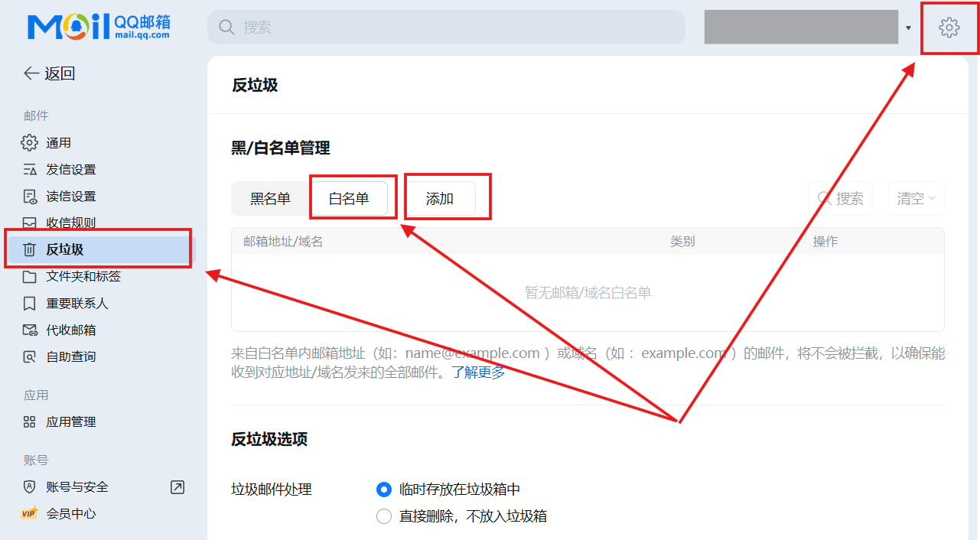The image size is (980, 540).
Task: Switch to the 白名单 tab
Action: [349, 199]
